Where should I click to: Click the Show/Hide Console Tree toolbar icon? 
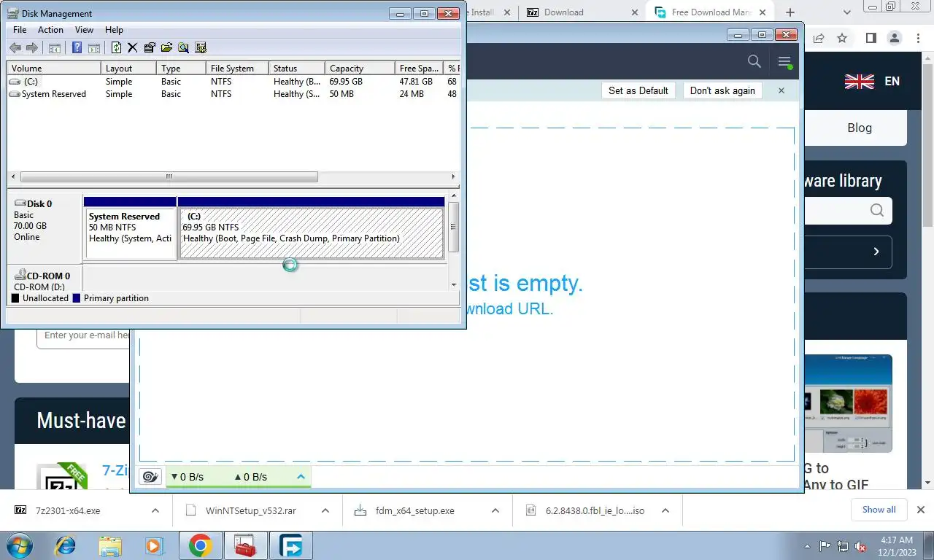point(55,48)
